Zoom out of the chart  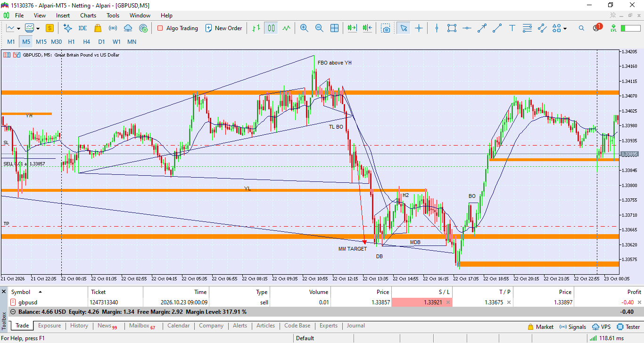319,28
